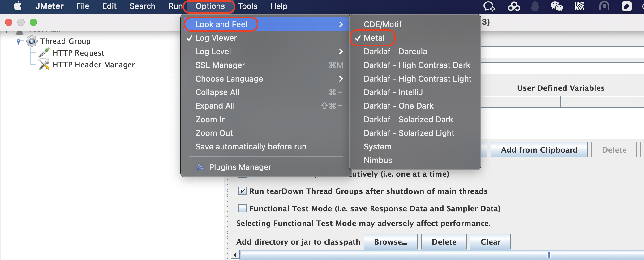Image resolution: width=644 pixels, height=260 pixels.
Task: Open the Edit menu
Action: pyautogui.click(x=109, y=6)
